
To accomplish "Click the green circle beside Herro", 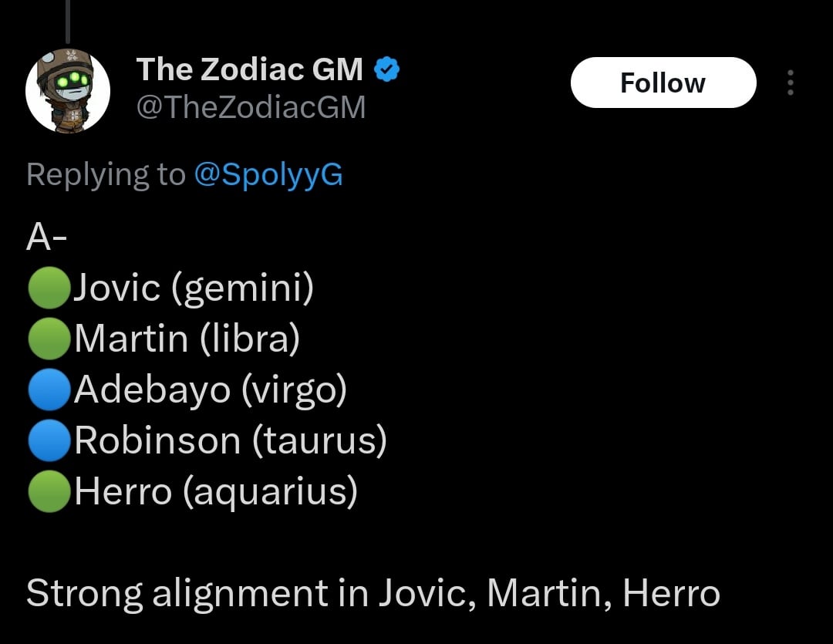I will coord(49,493).
